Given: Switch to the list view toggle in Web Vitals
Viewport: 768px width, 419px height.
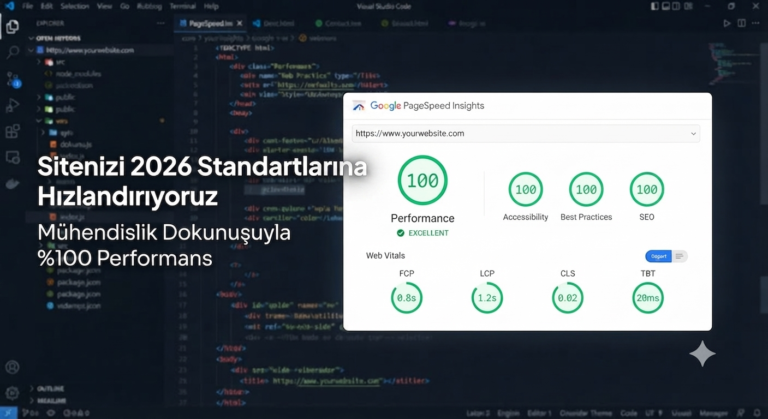Looking at the screenshot, I should pos(679,256).
